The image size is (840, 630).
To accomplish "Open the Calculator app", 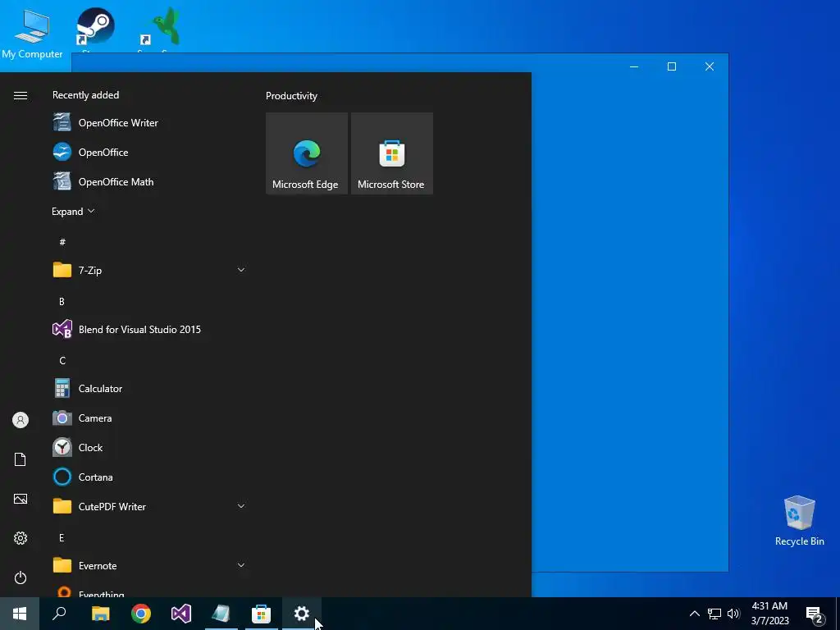I will 149,388.
